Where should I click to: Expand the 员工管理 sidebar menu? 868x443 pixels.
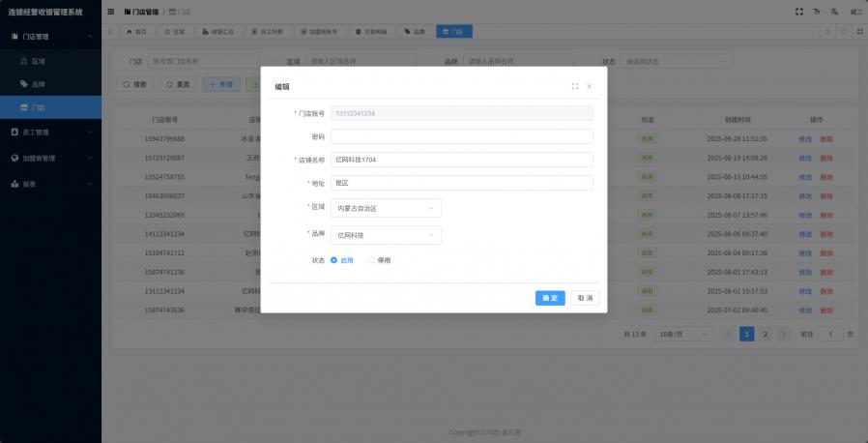(x=50, y=133)
